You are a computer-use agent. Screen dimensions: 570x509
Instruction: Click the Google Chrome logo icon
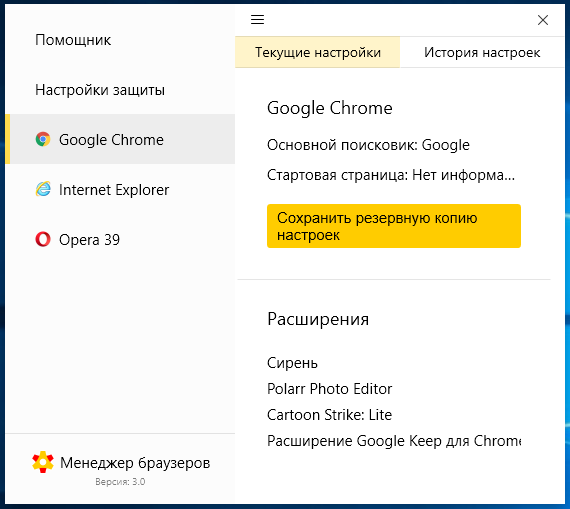(x=43, y=139)
